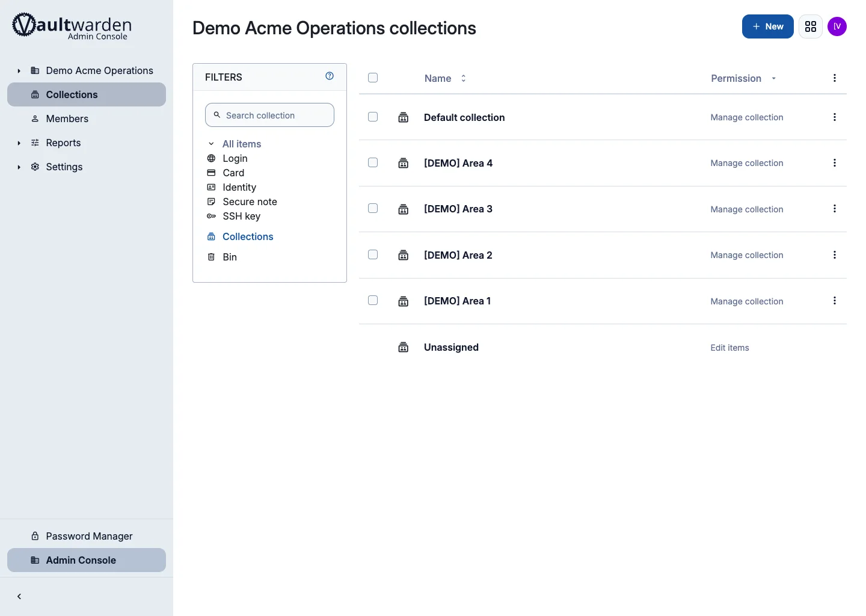This screenshot has width=866, height=616.
Task: Click the SSH key filter icon
Action: (211, 216)
